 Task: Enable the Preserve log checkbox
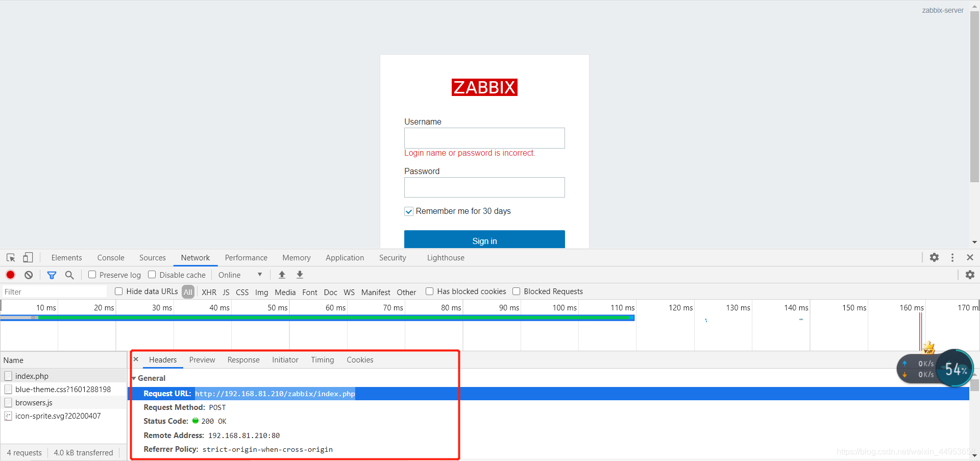[x=92, y=275]
